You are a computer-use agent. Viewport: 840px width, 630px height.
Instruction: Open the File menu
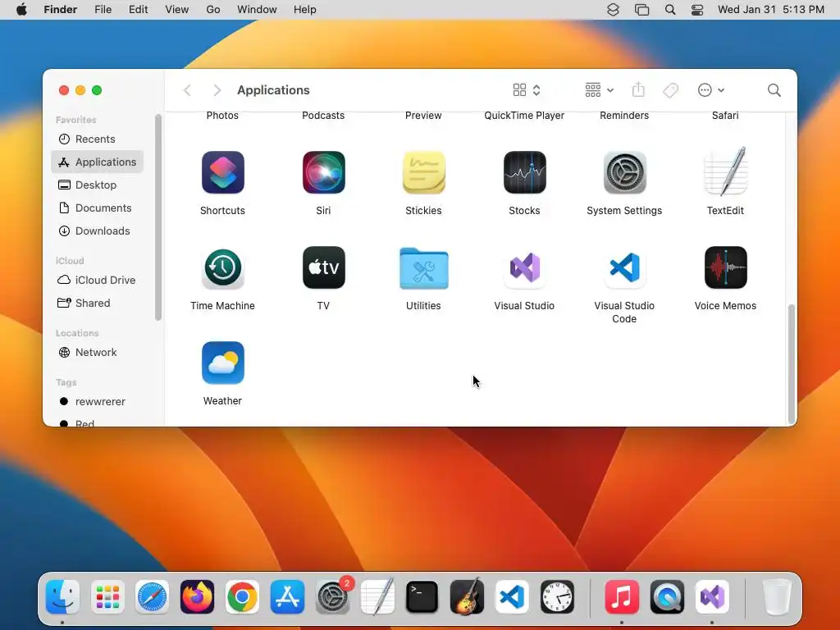pyautogui.click(x=103, y=10)
